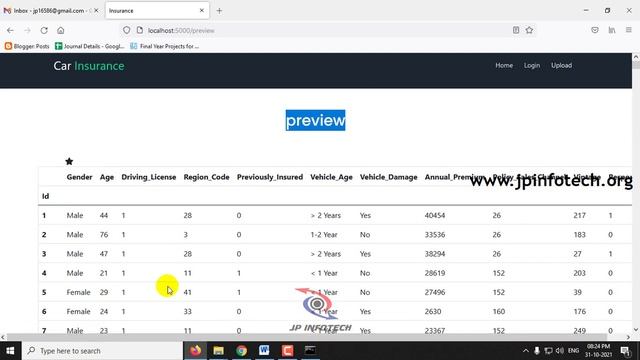Close the Insurance tab

202,11
